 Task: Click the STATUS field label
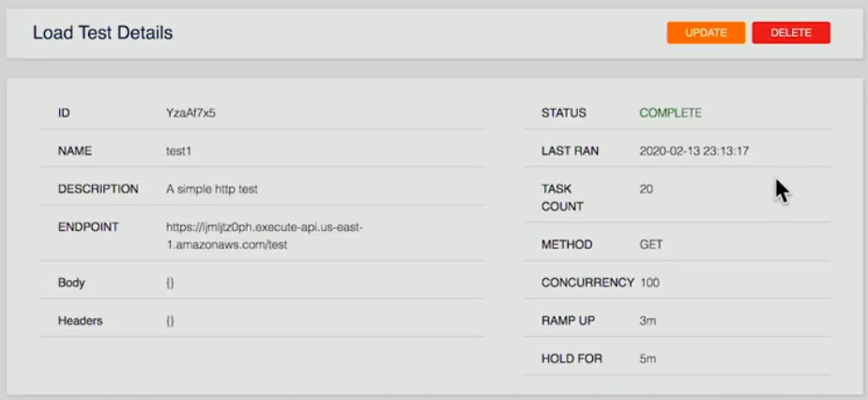coord(564,113)
